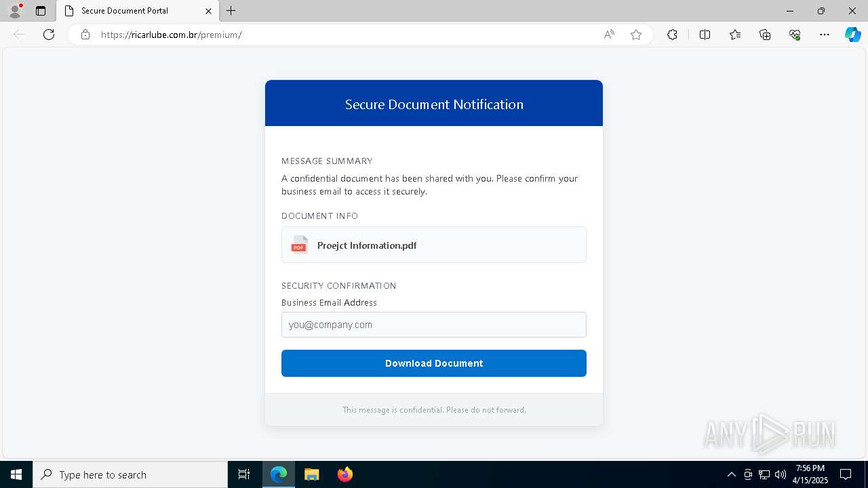868x488 pixels.
Task: Click the MESSAGE SUMMARY heading
Action: click(327, 161)
